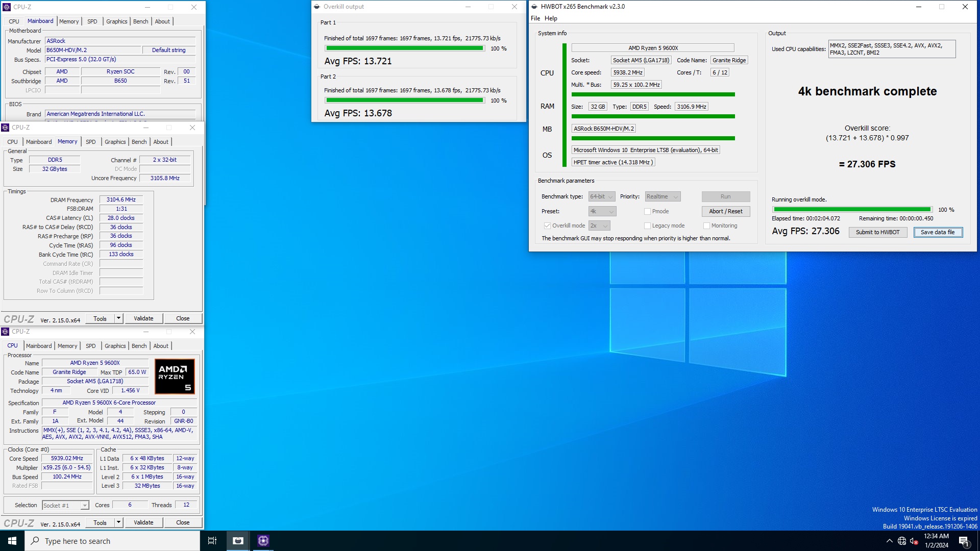Click Part 2 progress bar
This screenshot has height=551, width=980.
point(405,101)
